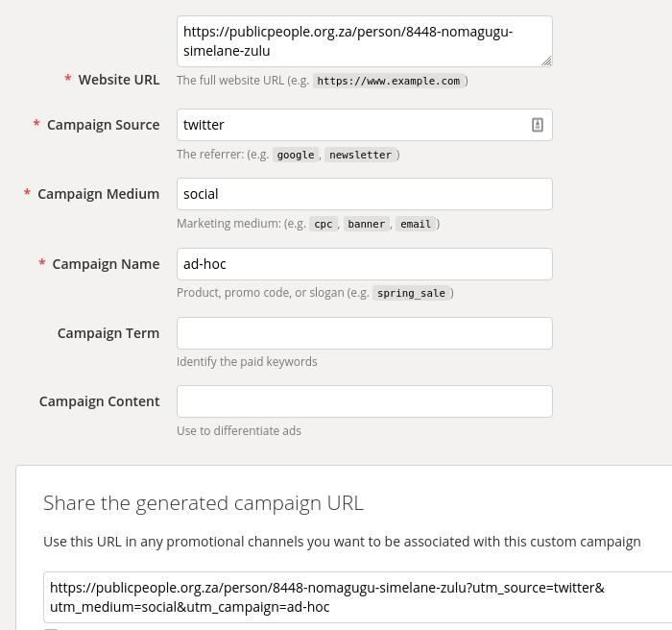This screenshot has width=672, height=630.
Task: Click the Campaign Source label
Action: [x=104, y=125]
